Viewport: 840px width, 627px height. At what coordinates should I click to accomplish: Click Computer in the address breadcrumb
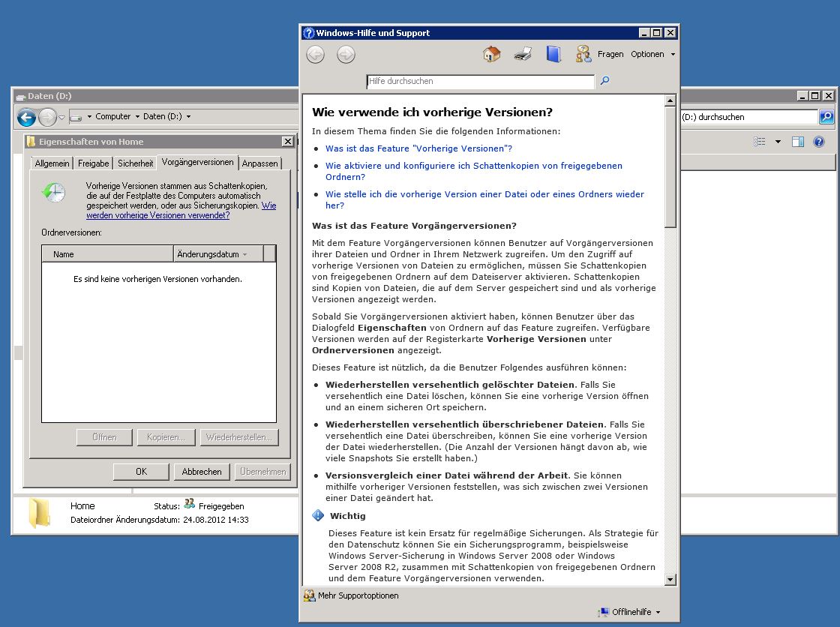click(112, 116)
